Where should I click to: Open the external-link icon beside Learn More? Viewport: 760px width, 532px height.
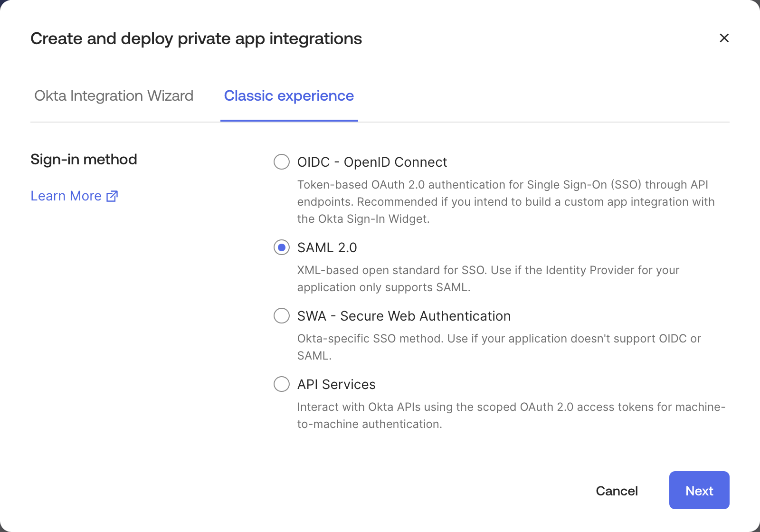tap(112, 196)
